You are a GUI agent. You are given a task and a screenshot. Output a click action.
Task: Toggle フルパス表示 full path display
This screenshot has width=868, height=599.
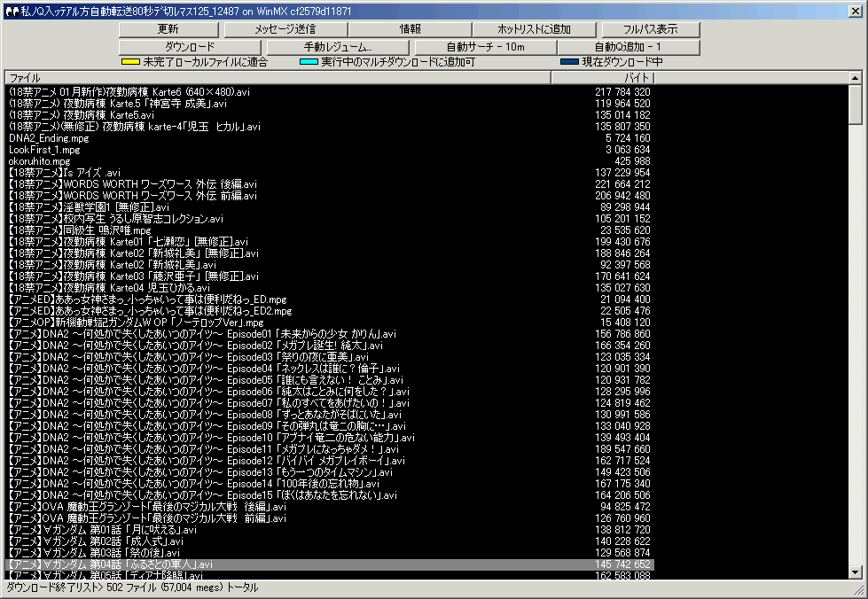(650, 29)
